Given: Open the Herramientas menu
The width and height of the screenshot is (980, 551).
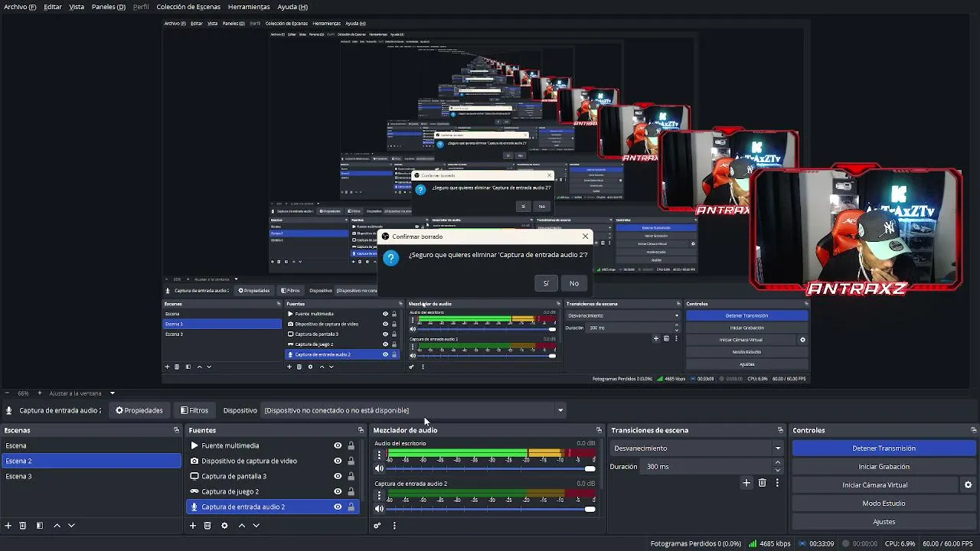Looking at the screenshot, I should [x=249, y=7].
